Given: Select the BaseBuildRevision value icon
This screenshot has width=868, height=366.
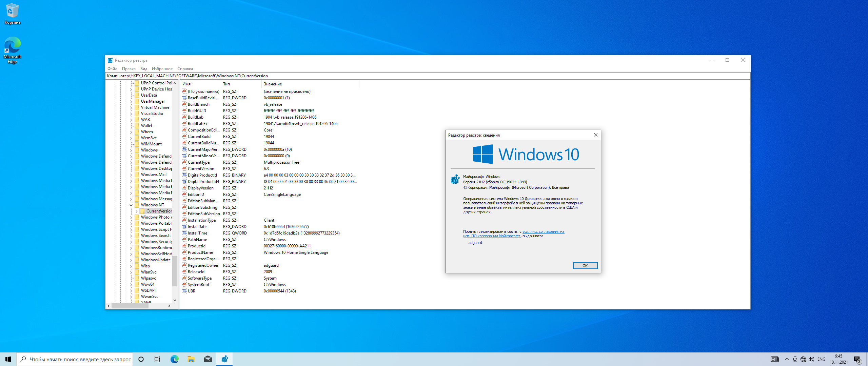Looking at the screenshot, I should pos(184,98).
